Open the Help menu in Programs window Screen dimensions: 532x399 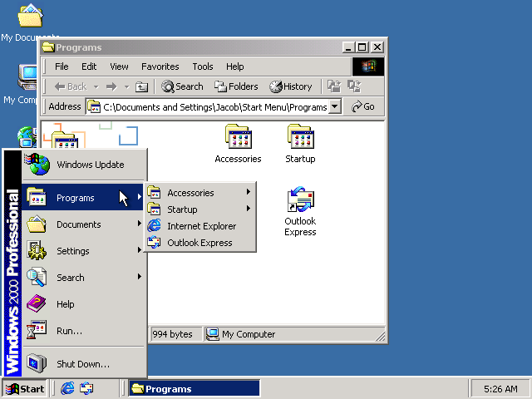click(234, 66)
